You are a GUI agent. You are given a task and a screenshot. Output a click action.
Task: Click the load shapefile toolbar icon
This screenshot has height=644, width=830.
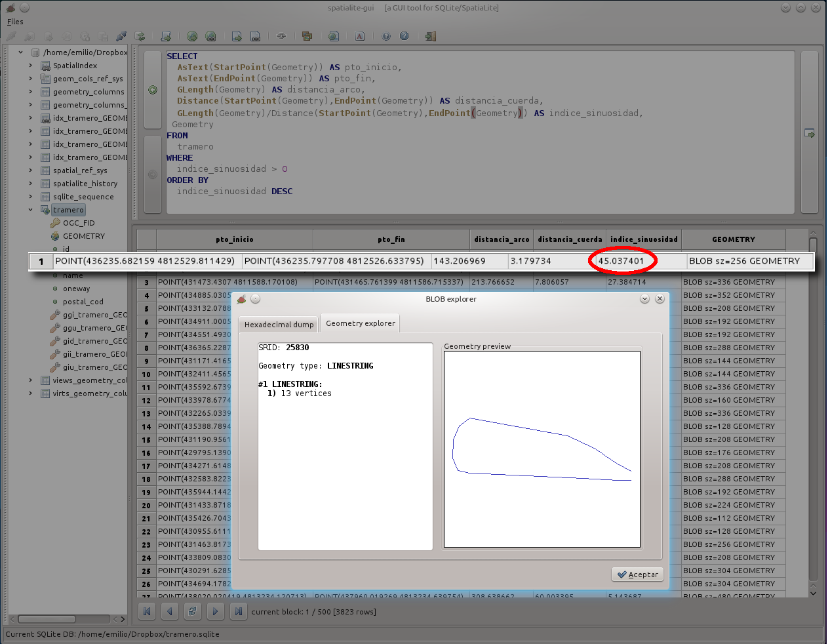click(x=192, y=36)
